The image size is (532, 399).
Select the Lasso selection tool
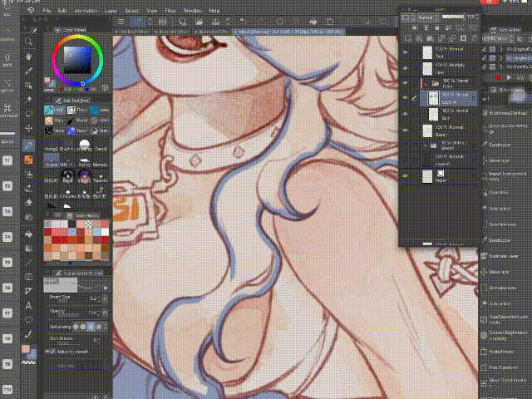coord(28,113)
